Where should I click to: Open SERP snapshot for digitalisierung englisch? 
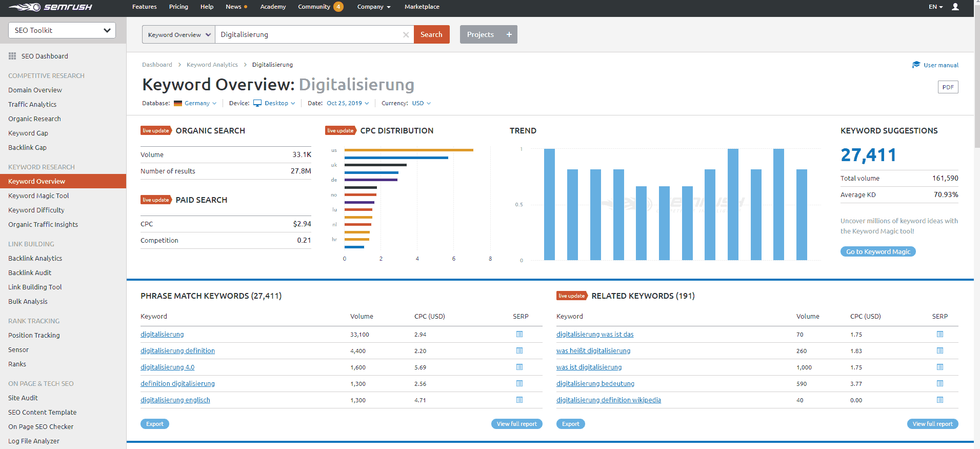pos(519,400)
